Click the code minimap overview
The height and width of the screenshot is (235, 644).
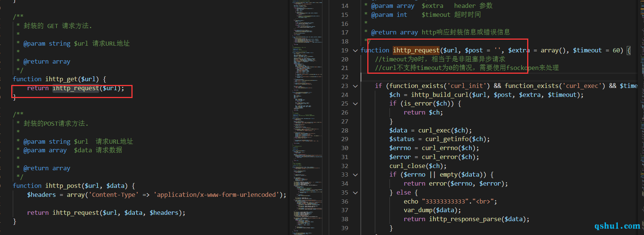307,117
